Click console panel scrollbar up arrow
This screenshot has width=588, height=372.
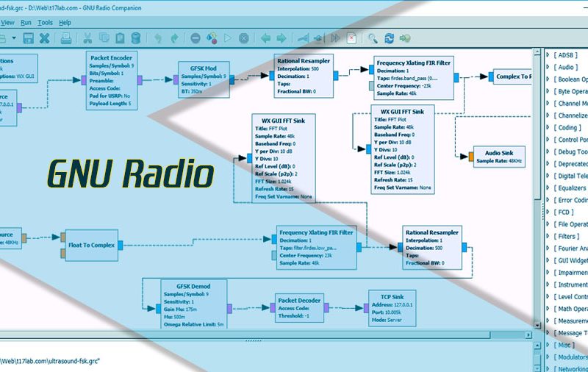[537, 346]
